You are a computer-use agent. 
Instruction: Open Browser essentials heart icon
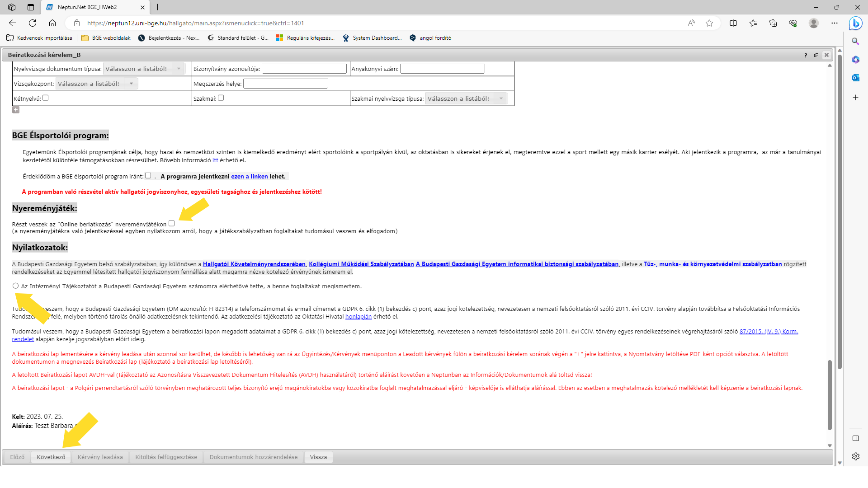pos(793,23)
